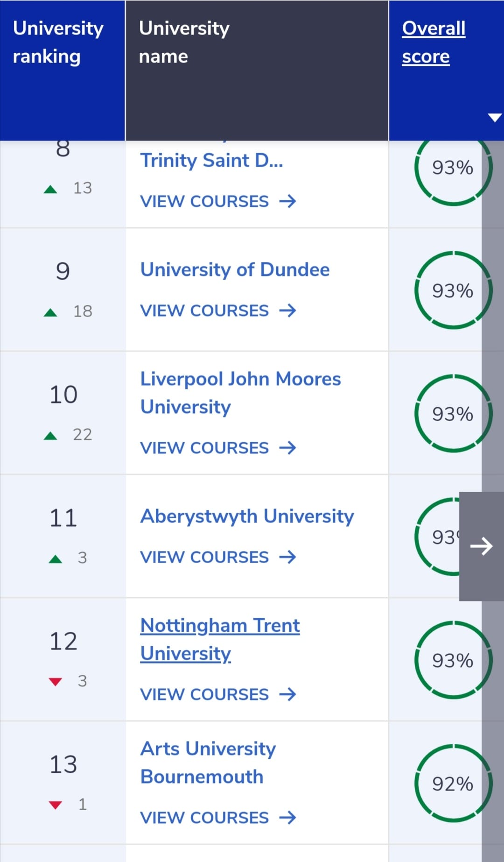The image size is (504, 862).
Task: Open the Overall score column header link
Action: [x=434, y=42]
